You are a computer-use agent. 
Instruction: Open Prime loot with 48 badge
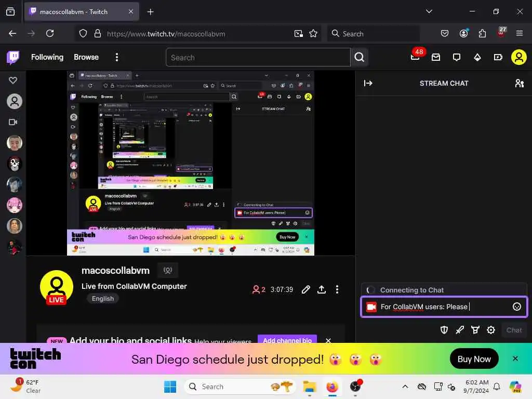click(415, 56)
